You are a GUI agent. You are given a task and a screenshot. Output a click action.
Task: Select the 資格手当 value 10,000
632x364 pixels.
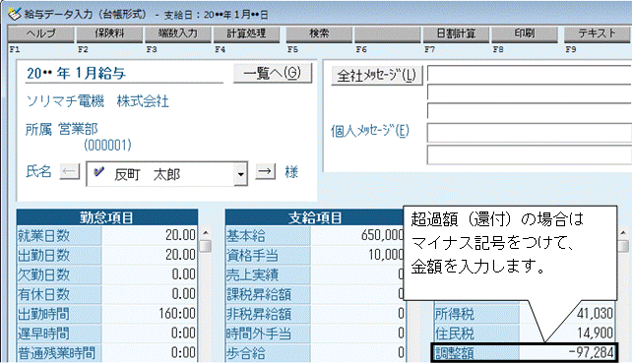(357, 255)
